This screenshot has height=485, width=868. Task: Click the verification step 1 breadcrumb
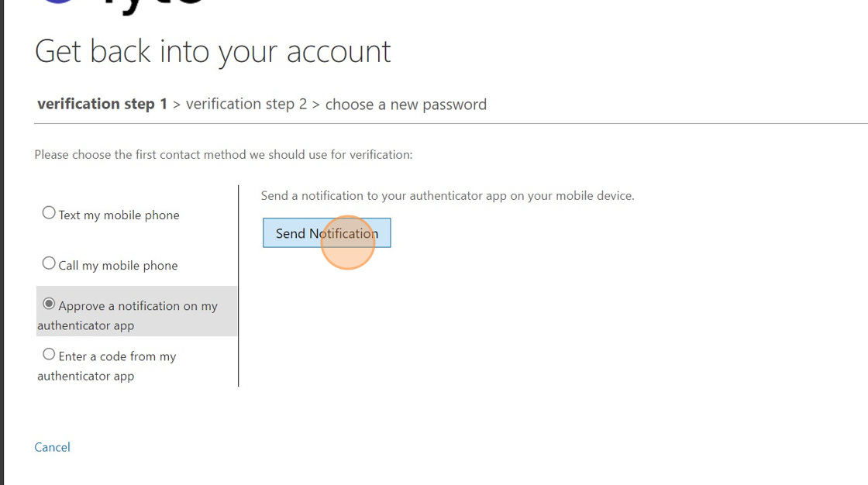(x=102, y=104)
